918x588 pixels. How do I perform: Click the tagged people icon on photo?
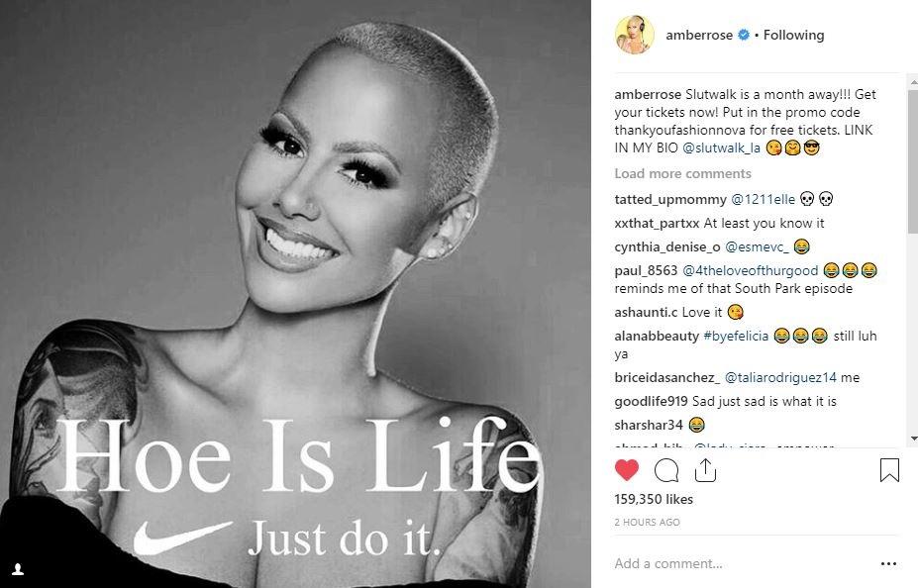pos(18,568)
